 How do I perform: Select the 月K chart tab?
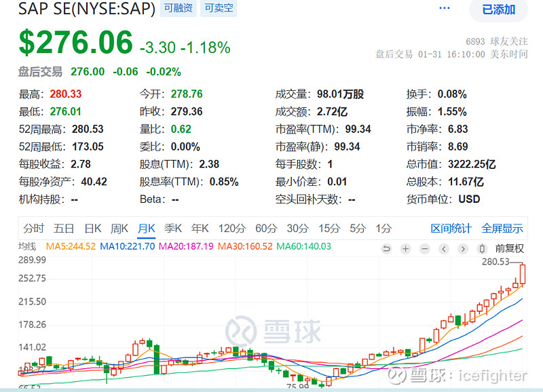pyautogui.click(x=146, y=229)
